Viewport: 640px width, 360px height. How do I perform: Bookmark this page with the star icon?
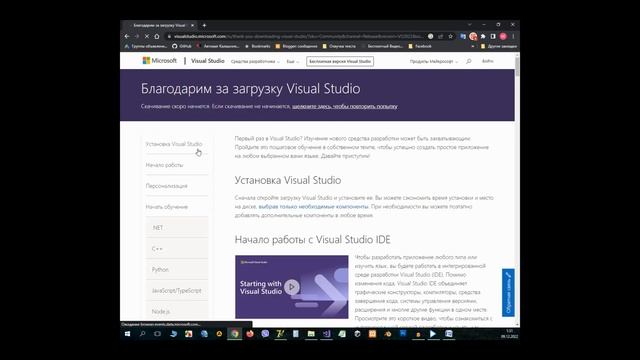(451, 36)
